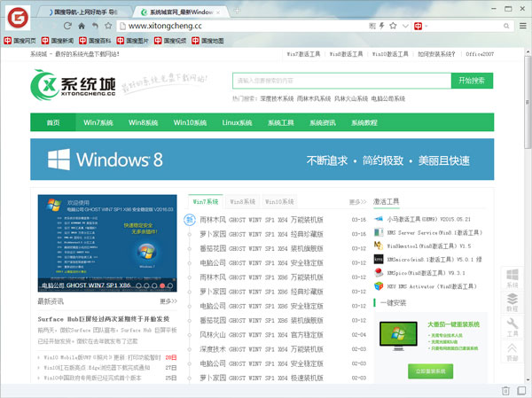
Task: Select 首页 in green navigation bar
Action: [x=53, y=122]
